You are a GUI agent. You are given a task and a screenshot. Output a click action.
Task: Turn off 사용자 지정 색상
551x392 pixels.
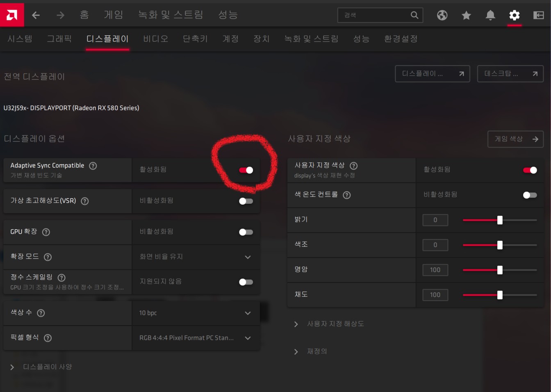pos(529,170)
